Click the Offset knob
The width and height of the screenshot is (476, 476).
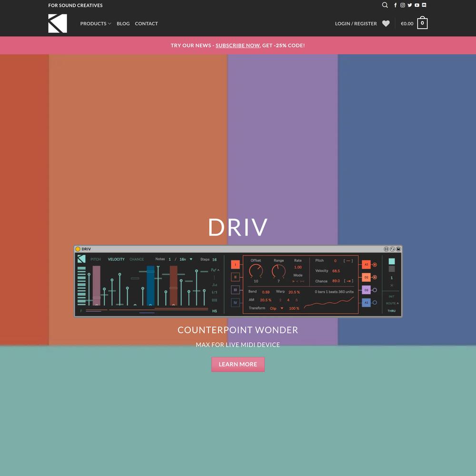click(x=256, y=271)
